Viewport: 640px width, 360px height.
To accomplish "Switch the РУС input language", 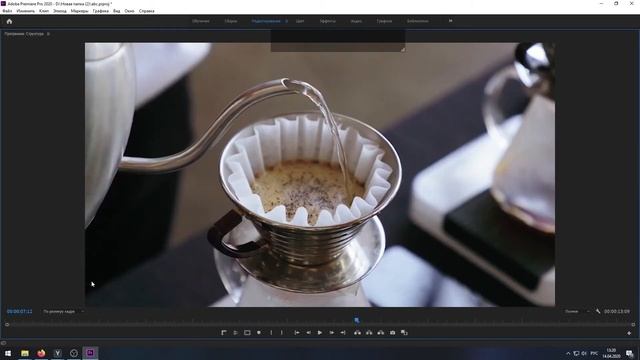I will pyautogui.click(x=594, y=353).
